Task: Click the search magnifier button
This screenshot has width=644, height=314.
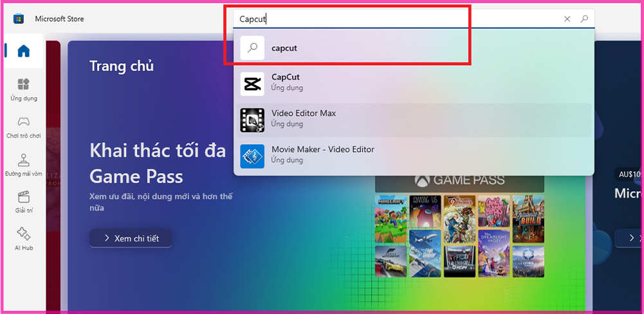Action: coord(584,19)
